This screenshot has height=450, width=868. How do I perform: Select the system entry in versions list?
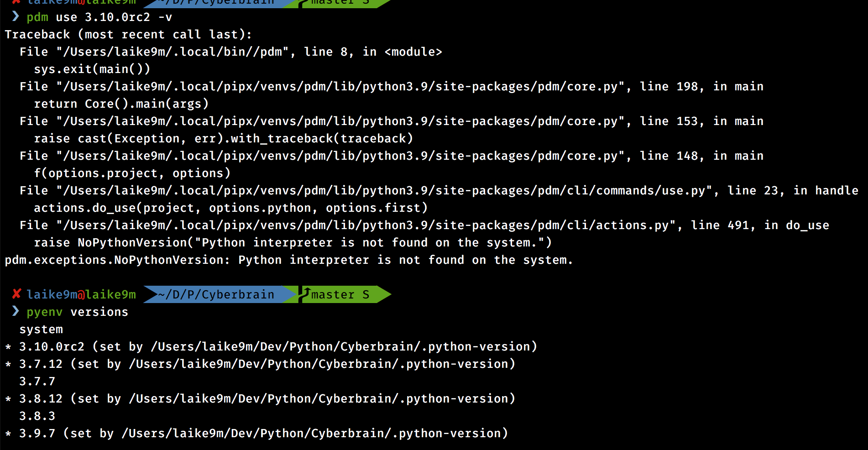41,329
